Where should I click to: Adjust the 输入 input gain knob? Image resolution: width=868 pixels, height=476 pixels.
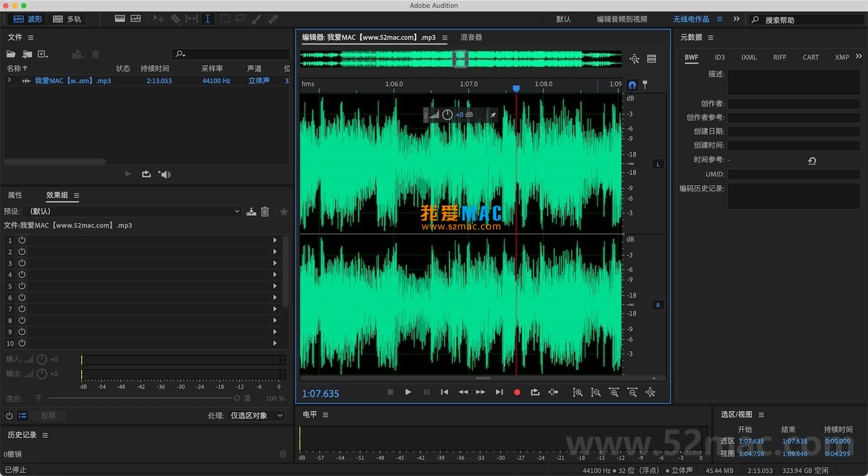42,359
